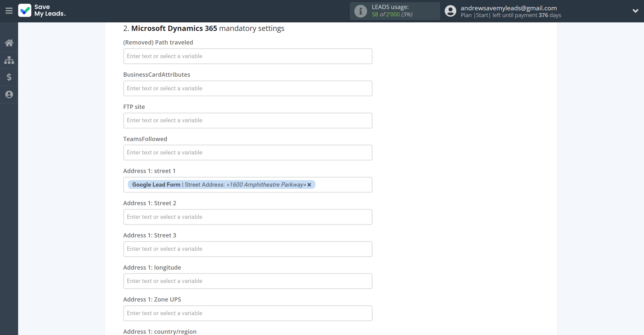This screenshot has width=644, height=335.
Task: Expand the account dropdown chevron
Action: point(635,11)
